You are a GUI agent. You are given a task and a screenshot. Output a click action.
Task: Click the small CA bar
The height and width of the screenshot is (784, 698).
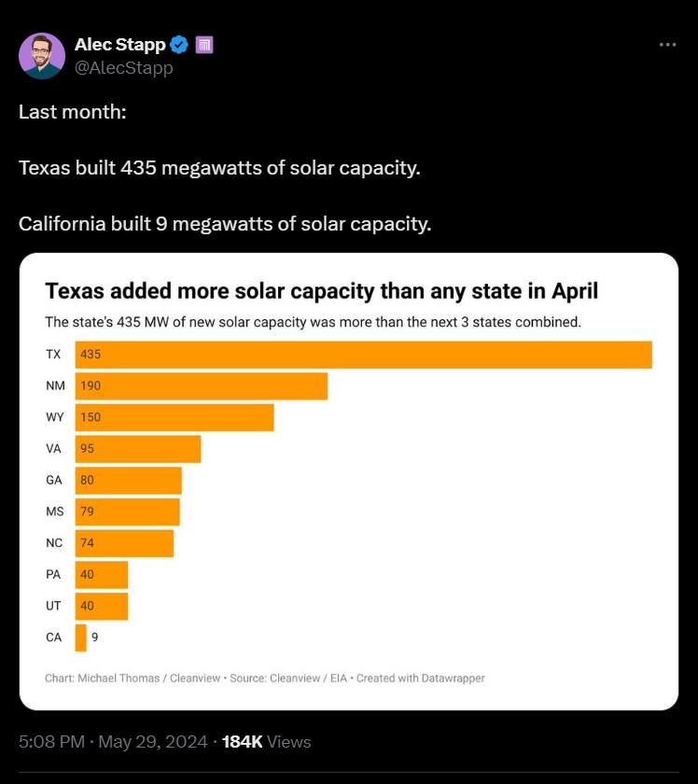pos(81,637)
